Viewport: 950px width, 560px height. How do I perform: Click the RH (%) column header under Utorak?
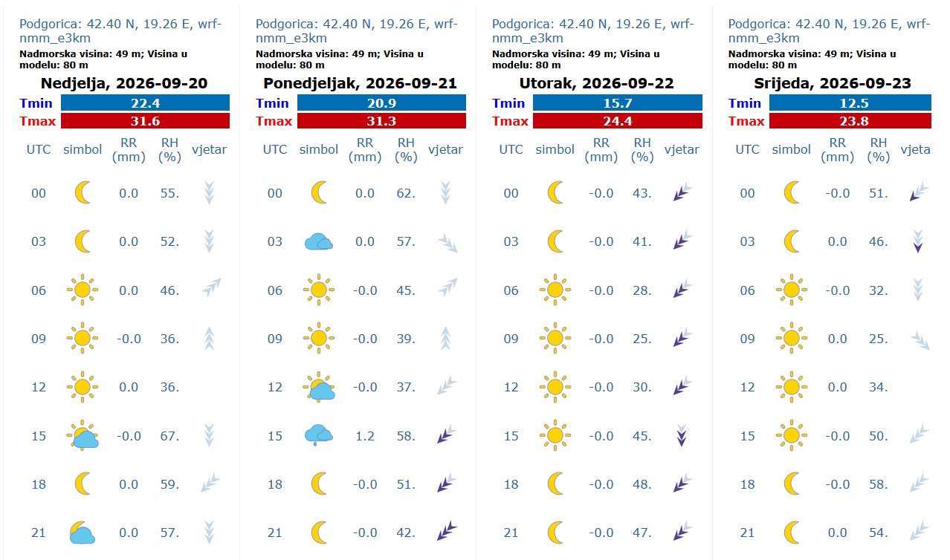pyautogui.click(x=642, y=150)
